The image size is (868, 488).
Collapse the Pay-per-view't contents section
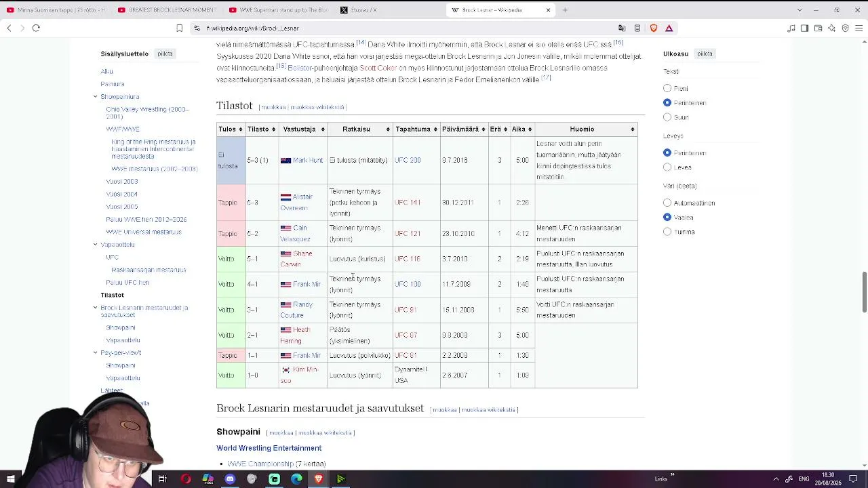point(96,352)
